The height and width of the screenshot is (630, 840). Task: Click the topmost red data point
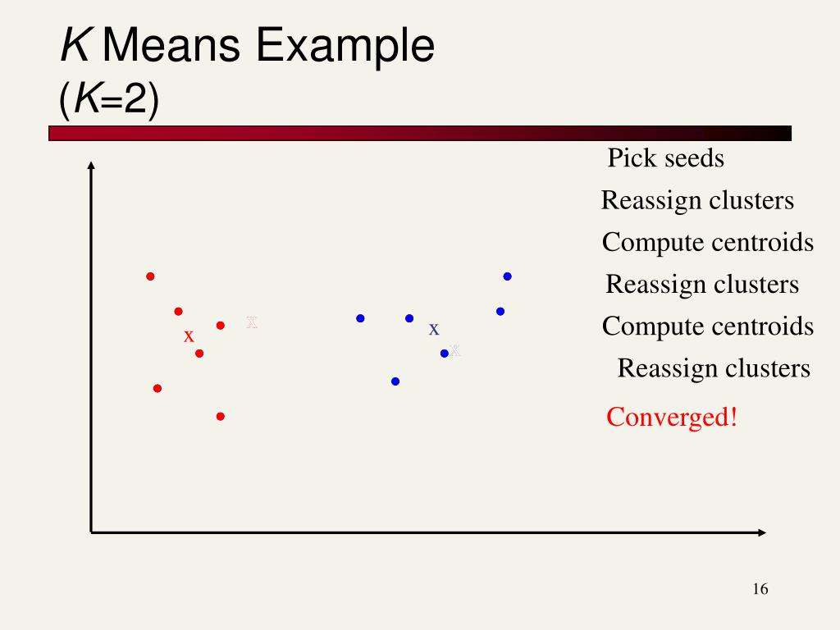pos(151,276)
